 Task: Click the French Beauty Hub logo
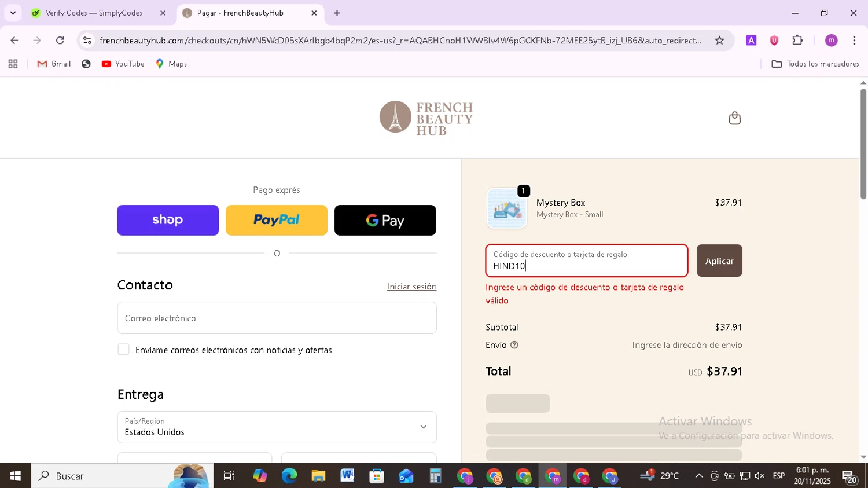click(x=426, y=118)
